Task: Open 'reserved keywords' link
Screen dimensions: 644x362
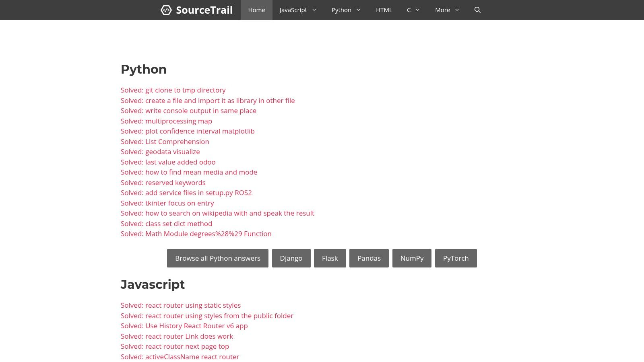Action: pyautogui.click(x=163, y=183)
